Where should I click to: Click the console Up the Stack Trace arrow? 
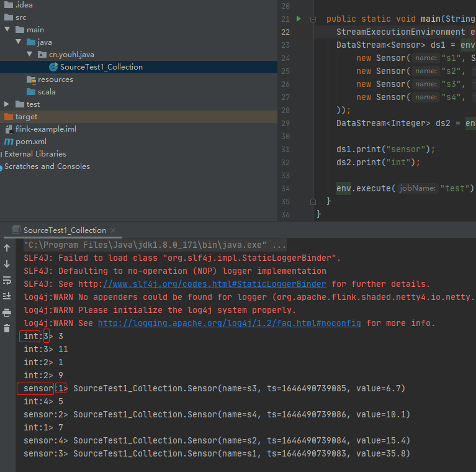(7, 248)
